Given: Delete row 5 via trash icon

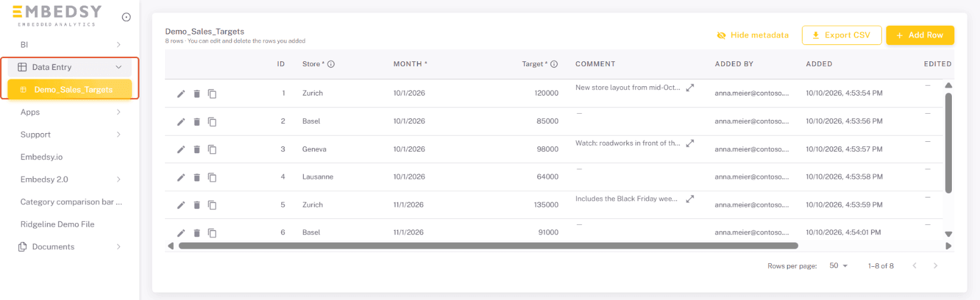Looking at the screenshot, I should [x=197, y=205].
